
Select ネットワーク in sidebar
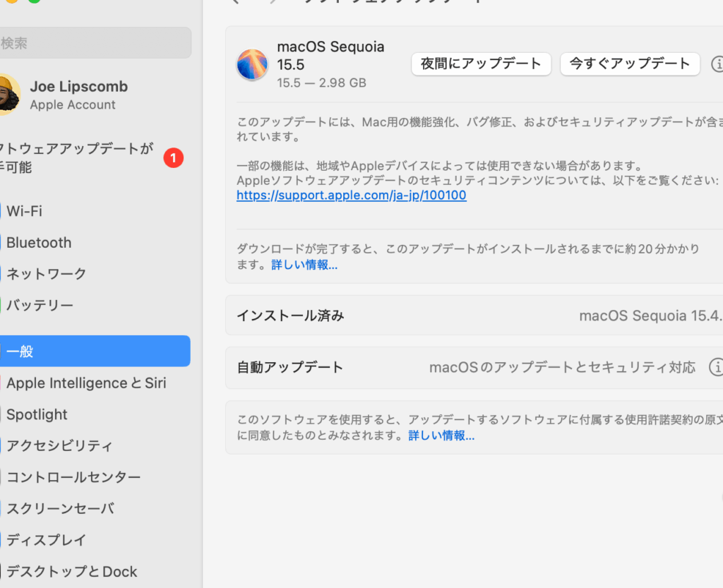(95, 274)
